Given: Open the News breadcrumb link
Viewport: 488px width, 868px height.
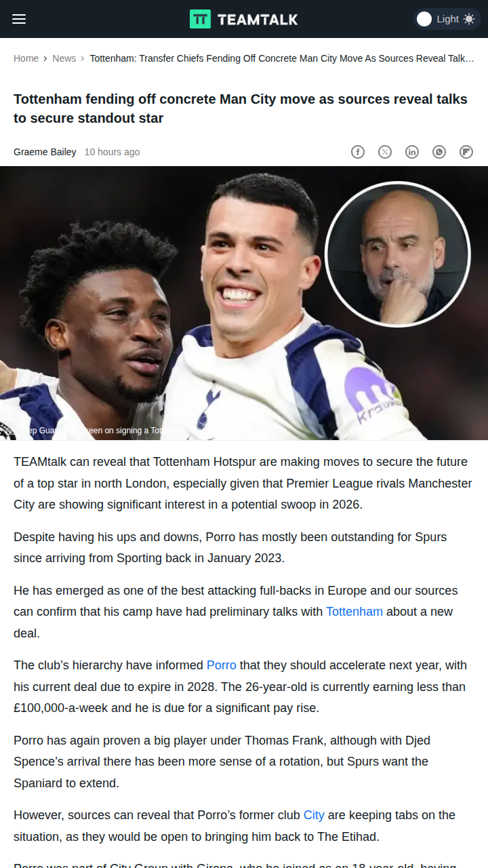Looking at the screenshot, I should coord(64,58).
